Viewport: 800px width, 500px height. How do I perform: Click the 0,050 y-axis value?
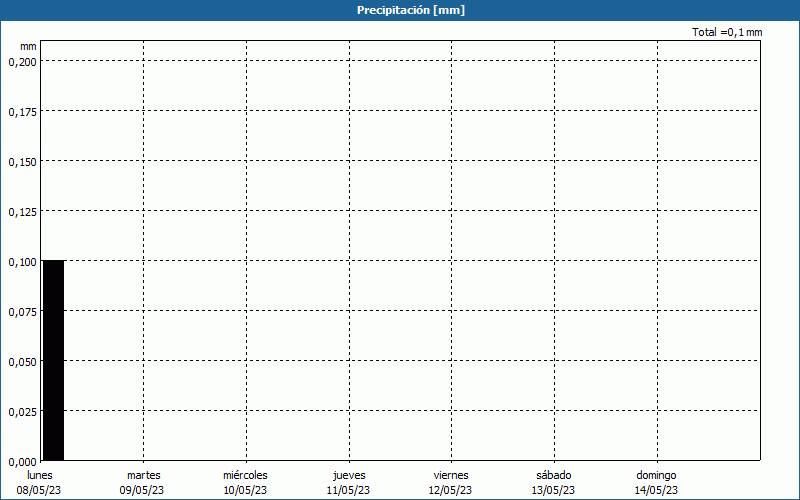(x=23, y=362)
